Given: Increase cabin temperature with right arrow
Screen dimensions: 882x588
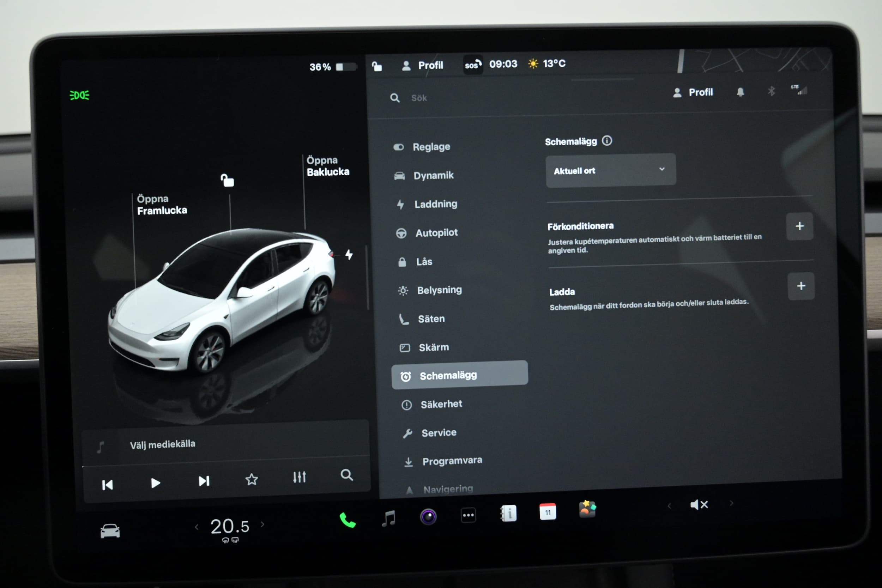Looking at the screenshot, I should click(x=262, y=524).
